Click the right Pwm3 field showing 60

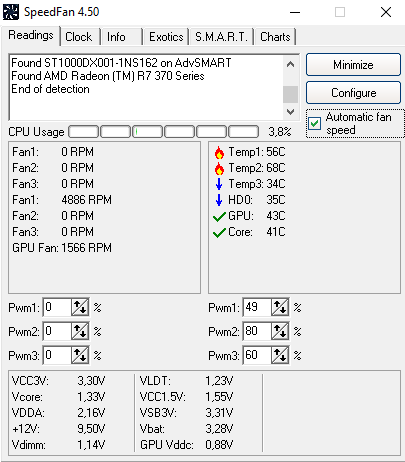(x=257, y=355)
